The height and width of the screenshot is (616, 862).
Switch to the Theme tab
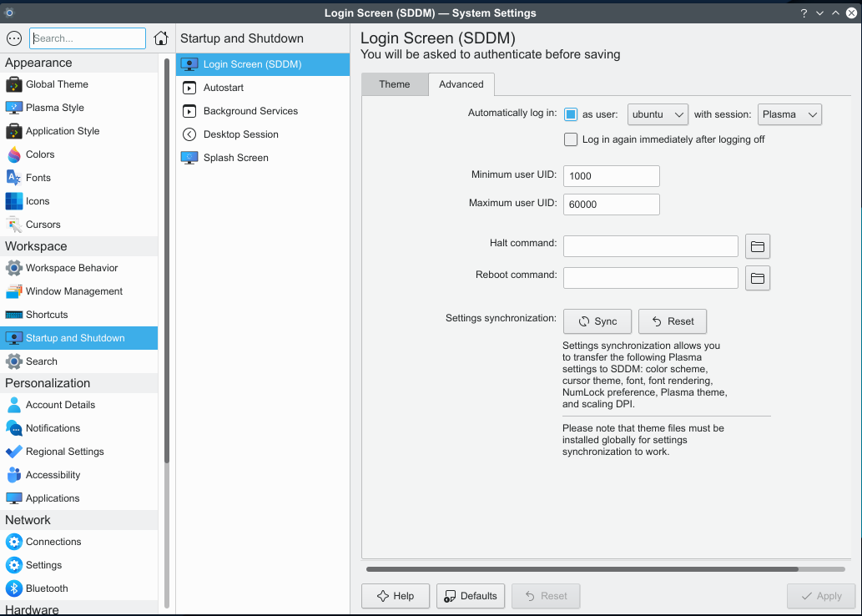pos(395,84)
